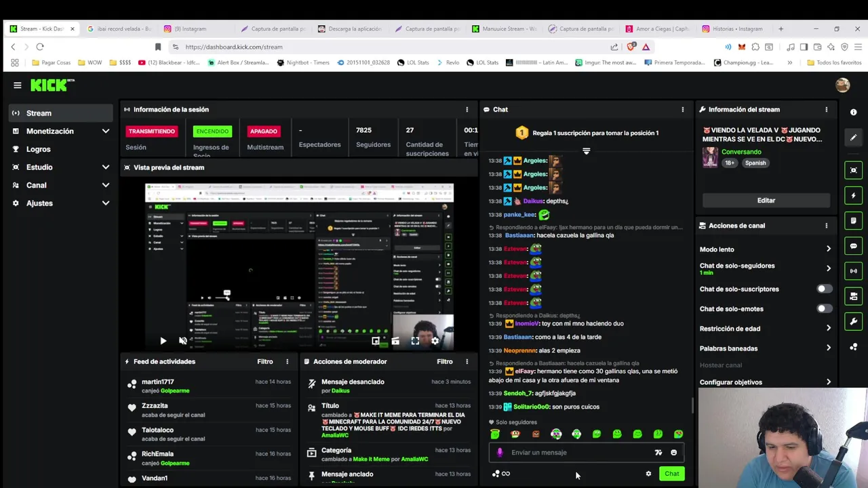Viewport: 868px width, 488px height.
Task: Open Filtro in Acciones de moderador
Action: pos(444,361)
